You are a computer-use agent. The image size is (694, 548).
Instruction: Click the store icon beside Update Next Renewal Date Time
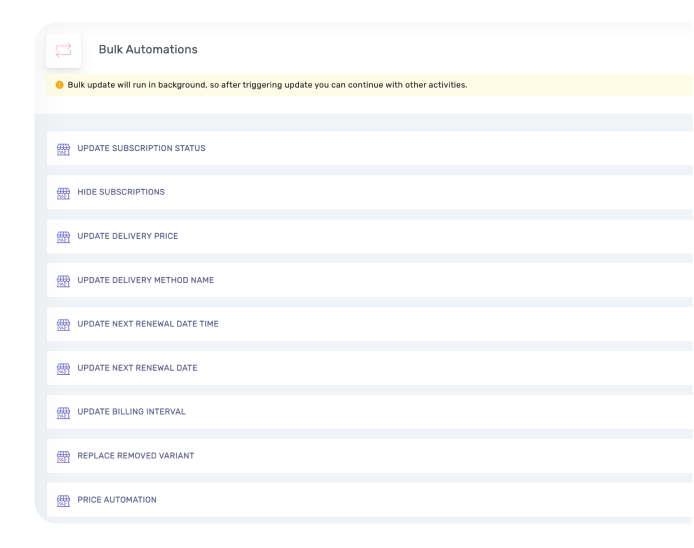tap(64, 325)
